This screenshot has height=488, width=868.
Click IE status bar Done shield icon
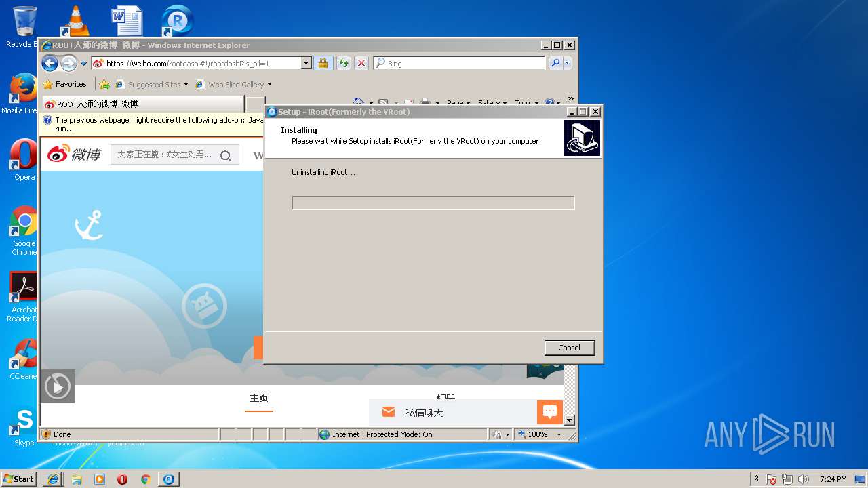click(x=46, y=434)
